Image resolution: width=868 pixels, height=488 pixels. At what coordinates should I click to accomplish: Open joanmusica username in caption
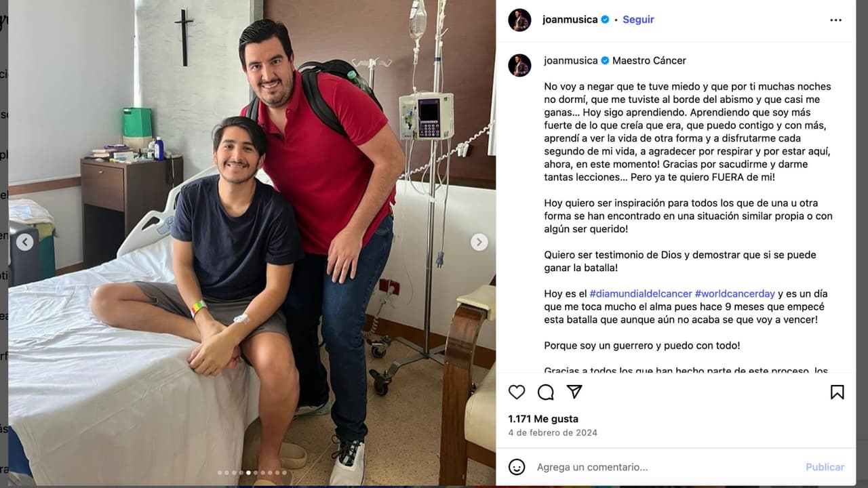pyautogui.click(x=571, y=60)
